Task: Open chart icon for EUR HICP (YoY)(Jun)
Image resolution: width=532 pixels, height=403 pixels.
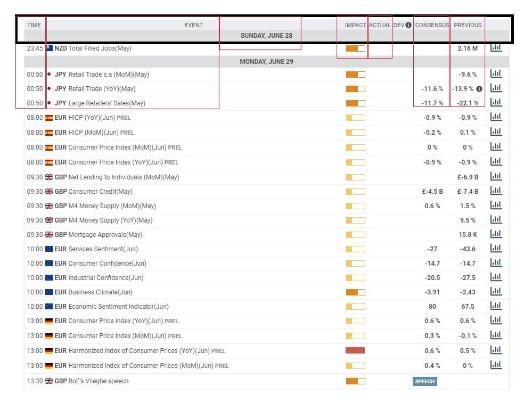Action: 496,117
